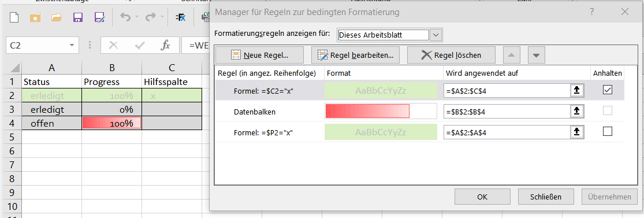Collapse range selector for =$A$2:$C$4
This screenshot has width=644, height=218.
pyautogui.click(x=576, y=90)
